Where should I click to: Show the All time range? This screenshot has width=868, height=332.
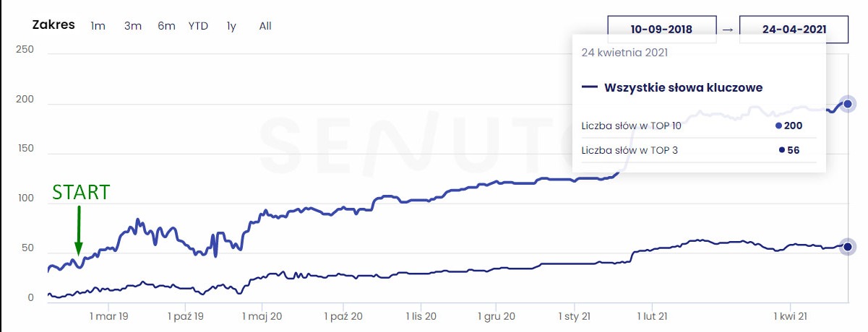(265, 26)
